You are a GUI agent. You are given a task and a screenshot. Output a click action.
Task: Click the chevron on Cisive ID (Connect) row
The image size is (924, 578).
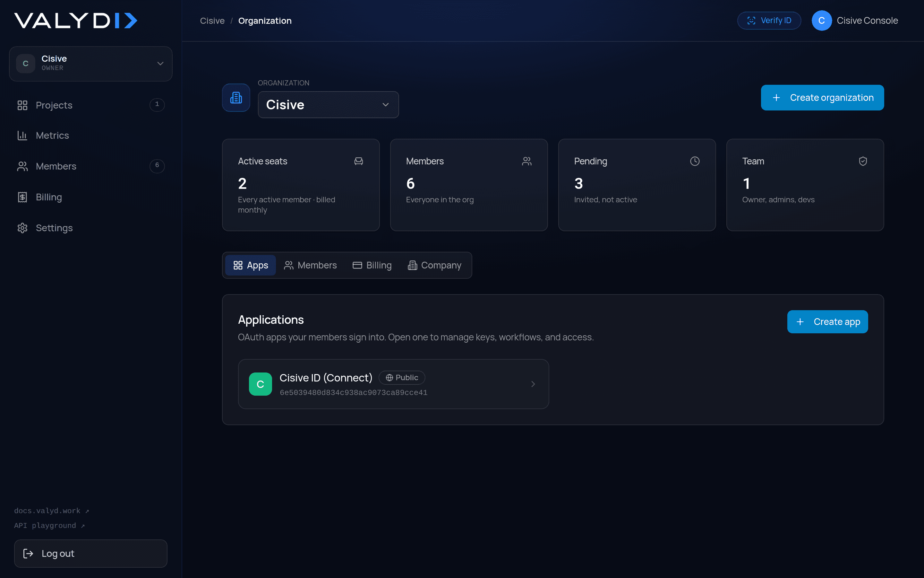coord(533,384)
